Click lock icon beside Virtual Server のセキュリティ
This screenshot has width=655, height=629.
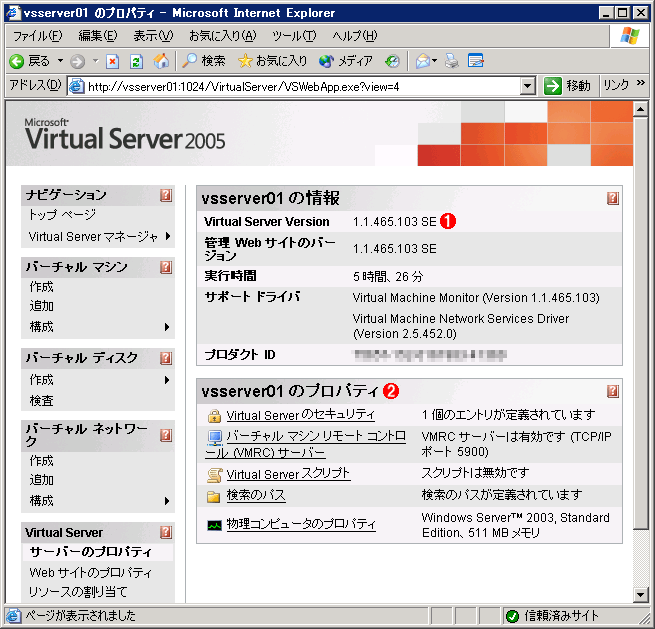[214, 416]
